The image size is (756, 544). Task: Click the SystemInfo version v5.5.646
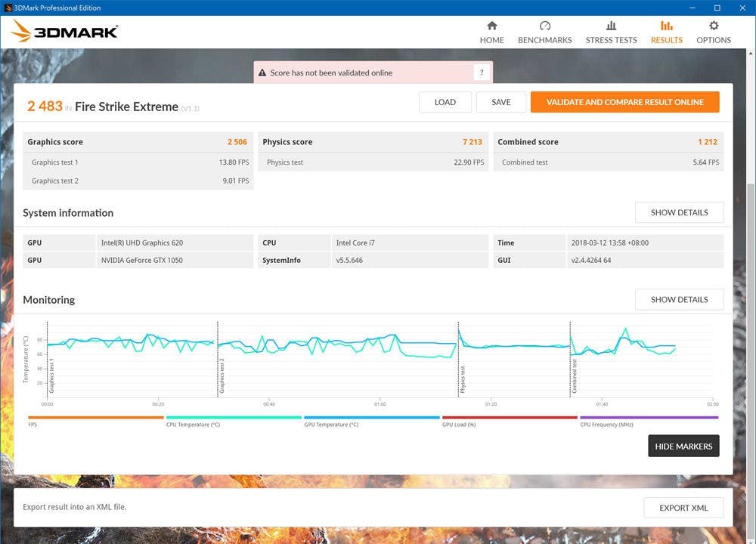[349, 260]
